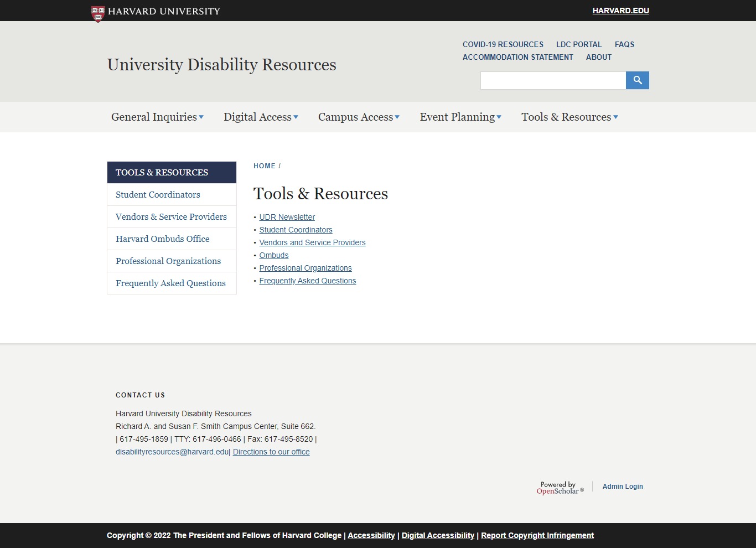
Task: Click the Admin Login link
Action: click(x=623, y=486)
